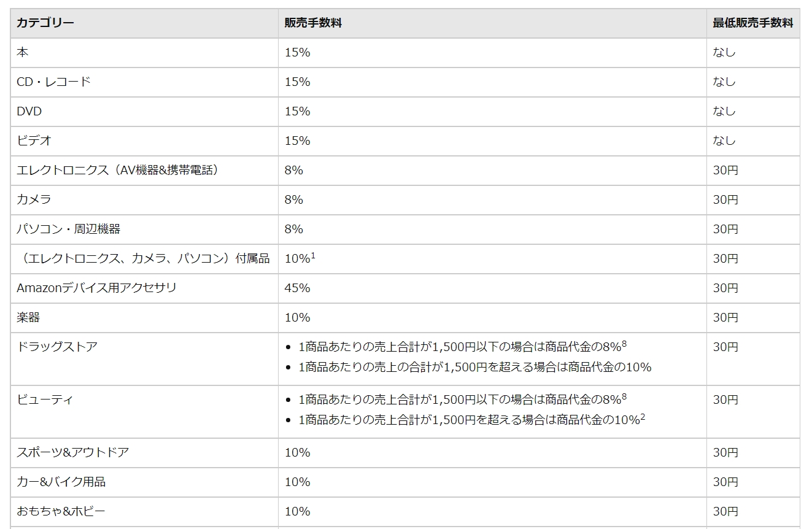Select the 楽器 category cell

click(x=28, y=318)
